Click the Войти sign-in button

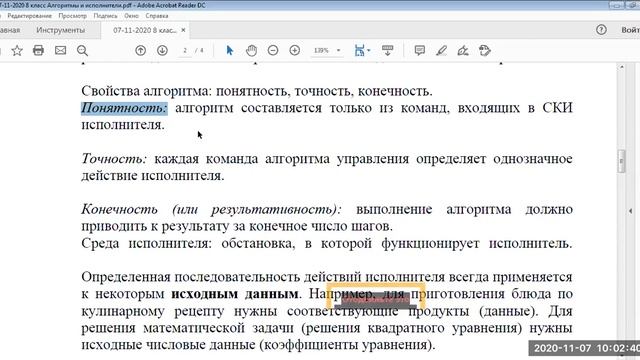(x=630, y=30)
